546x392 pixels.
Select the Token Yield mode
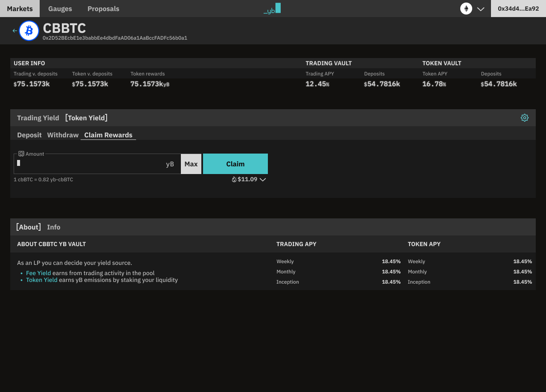tap(87, 118)
